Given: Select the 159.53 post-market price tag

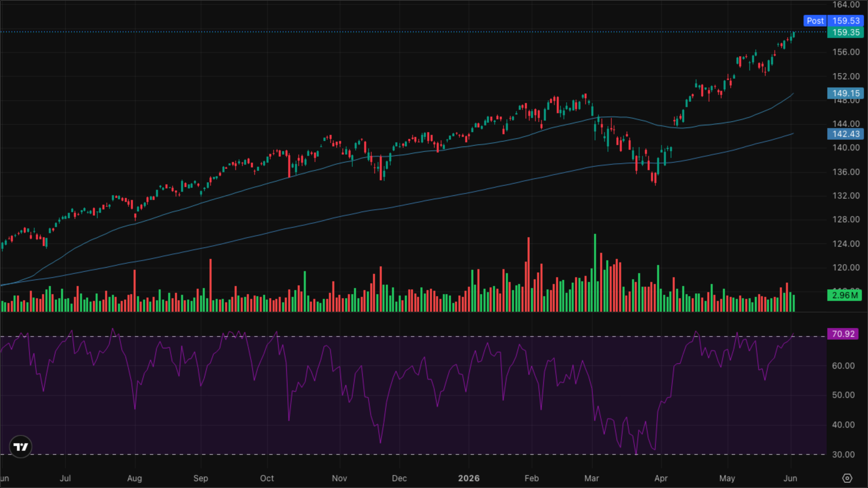Looking at the screenshot, I should pyautogui.click(x=846, y=21).
